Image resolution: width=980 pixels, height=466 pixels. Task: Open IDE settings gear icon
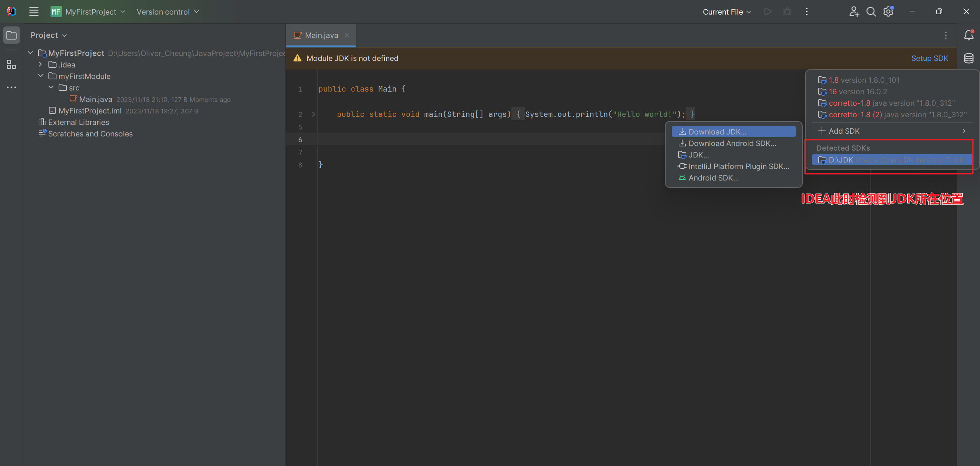click(888, 11)
